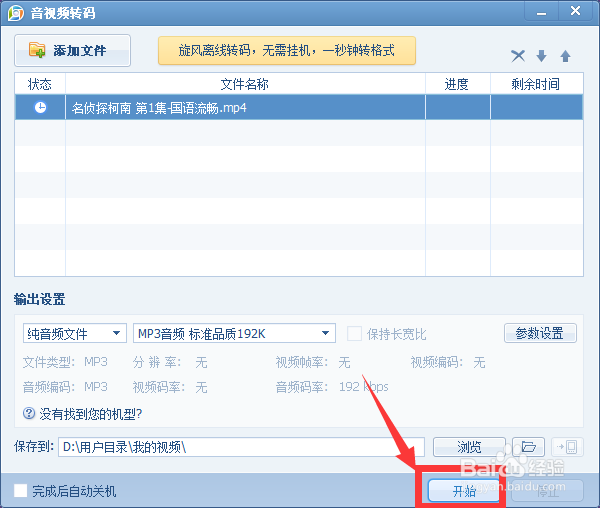
Task: Click the 保存到 path input field
Action: [241, 447]
